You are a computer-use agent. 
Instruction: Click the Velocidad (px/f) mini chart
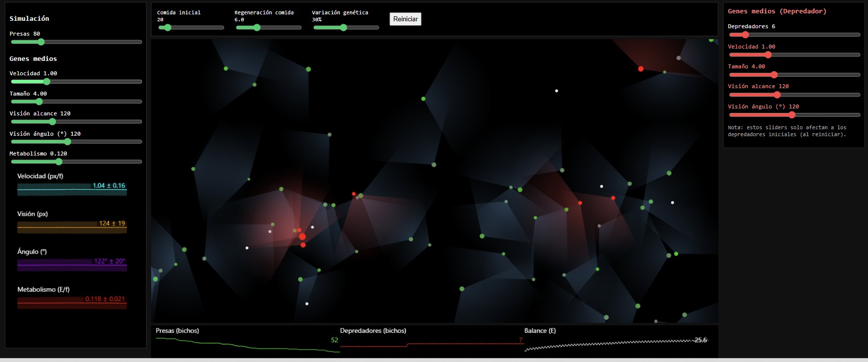tap(72, 189)
